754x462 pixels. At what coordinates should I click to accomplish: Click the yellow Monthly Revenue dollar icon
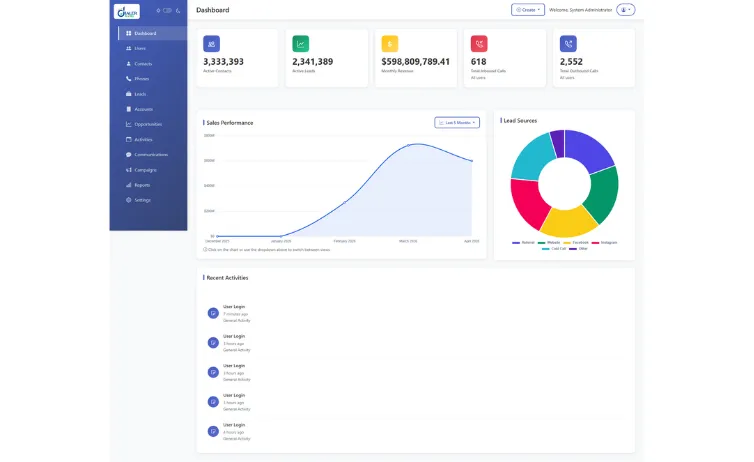(390, 44)
